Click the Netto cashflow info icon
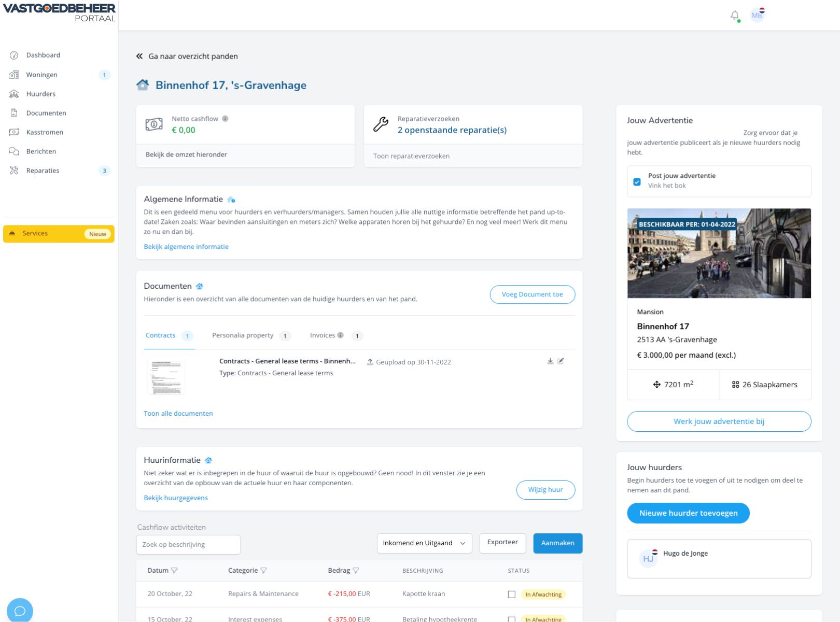The height and width of the screenshot is (622, 840). 225,119
